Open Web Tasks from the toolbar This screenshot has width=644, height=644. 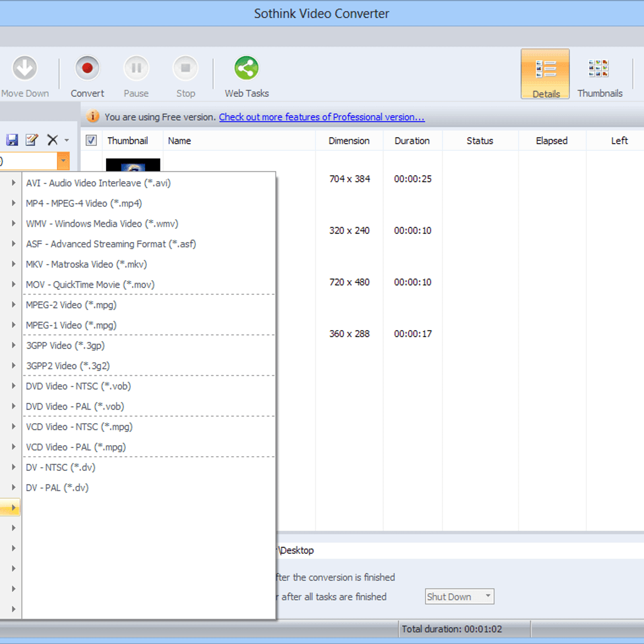[247, 76]
